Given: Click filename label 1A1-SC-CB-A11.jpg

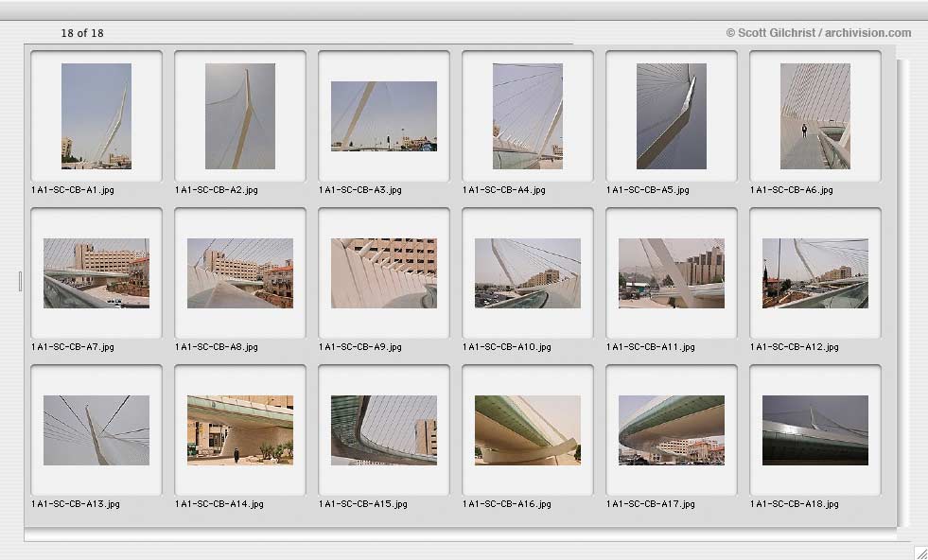Looking at the screenshot, I should click(x=651, y=347).
